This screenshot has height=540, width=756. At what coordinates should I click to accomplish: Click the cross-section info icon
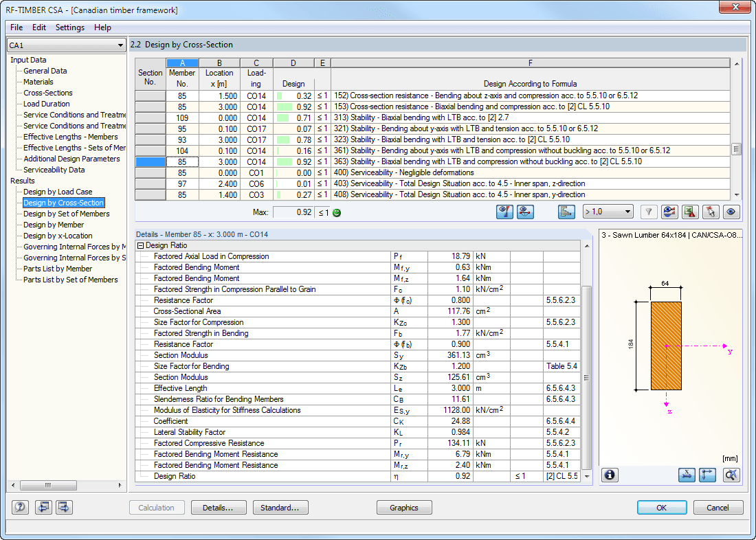click(610, 475)
